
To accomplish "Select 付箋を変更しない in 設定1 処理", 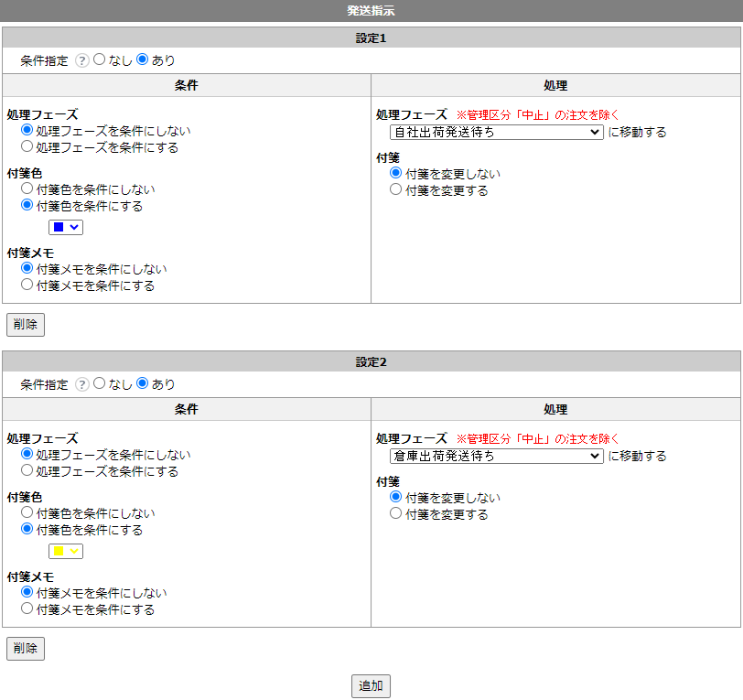I will coord(395,173).
